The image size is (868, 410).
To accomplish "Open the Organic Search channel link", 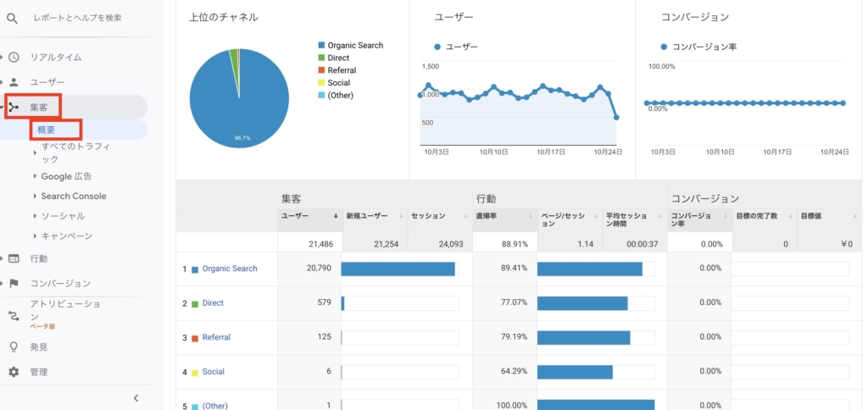I will point(230,269).
